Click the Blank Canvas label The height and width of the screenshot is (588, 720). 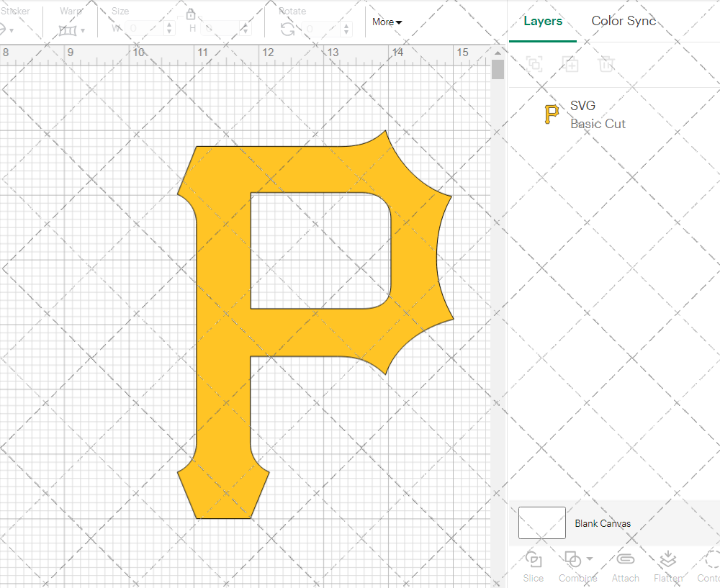tap(603, 523)
